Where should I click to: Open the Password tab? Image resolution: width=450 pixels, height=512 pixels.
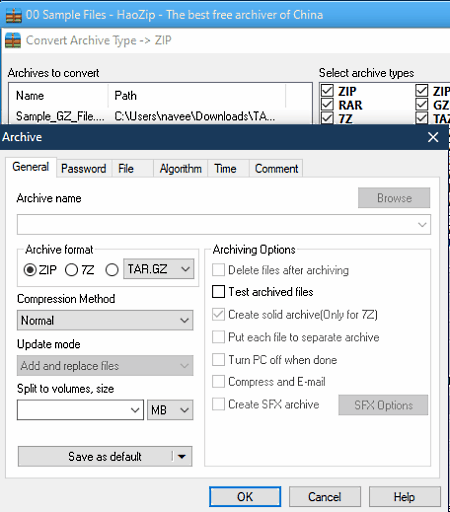coord(84,169)
